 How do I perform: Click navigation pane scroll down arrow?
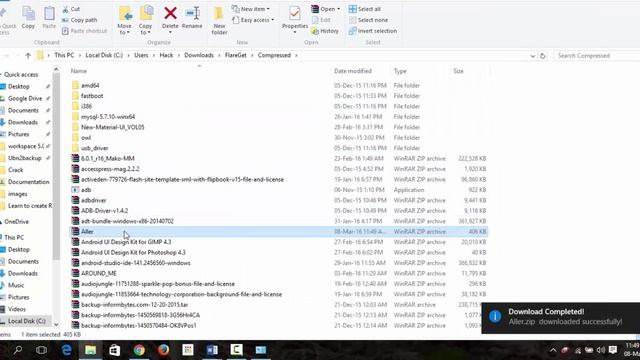pos(56,325)
